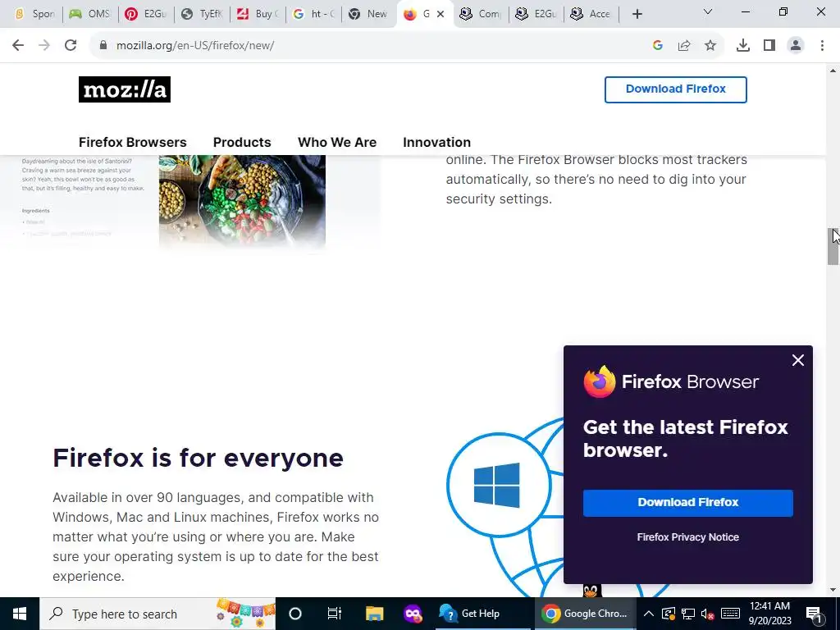The image size is (840, 630).
Task: Open Task View on taskbar
Action: pyautogui.click(x=335, y=614)
